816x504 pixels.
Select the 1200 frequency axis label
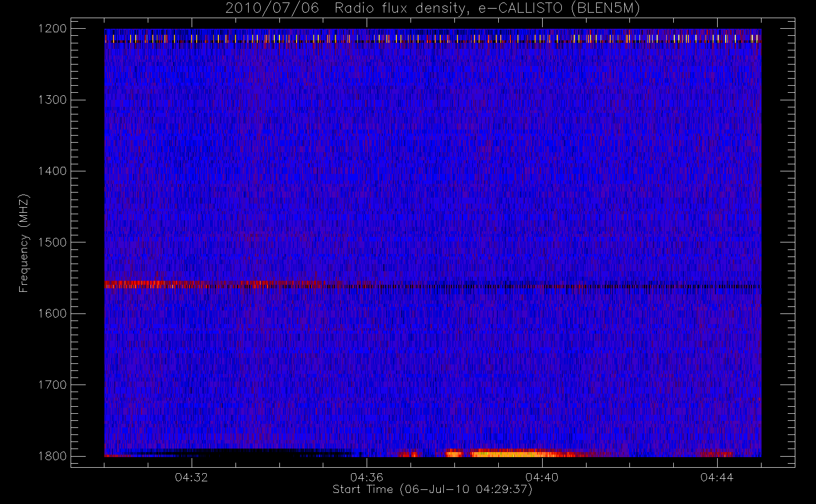click(52, 29)
